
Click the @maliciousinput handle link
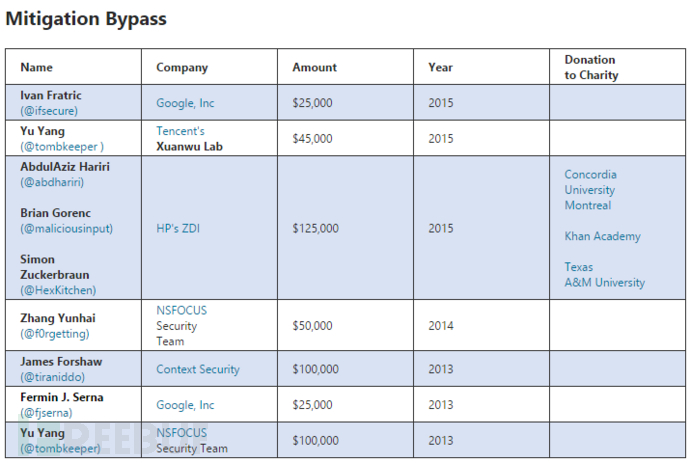pyautogui.click(x=66, y=228)
